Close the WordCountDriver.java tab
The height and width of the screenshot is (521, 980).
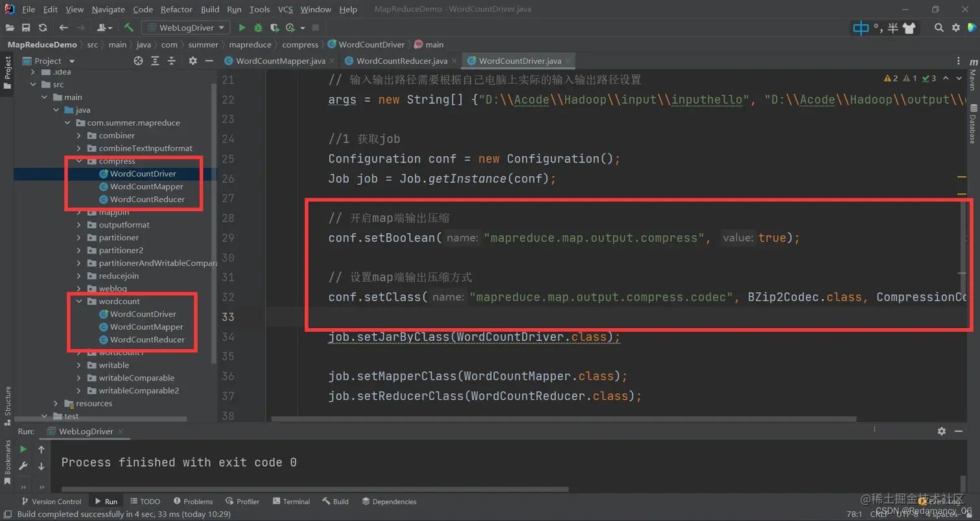tap(568, 61)
